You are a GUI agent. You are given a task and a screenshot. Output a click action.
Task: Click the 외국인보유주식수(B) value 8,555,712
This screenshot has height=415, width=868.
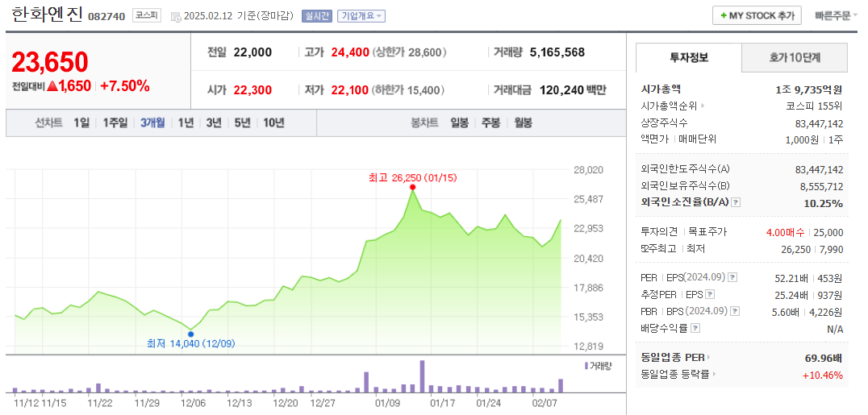point(820,186)
